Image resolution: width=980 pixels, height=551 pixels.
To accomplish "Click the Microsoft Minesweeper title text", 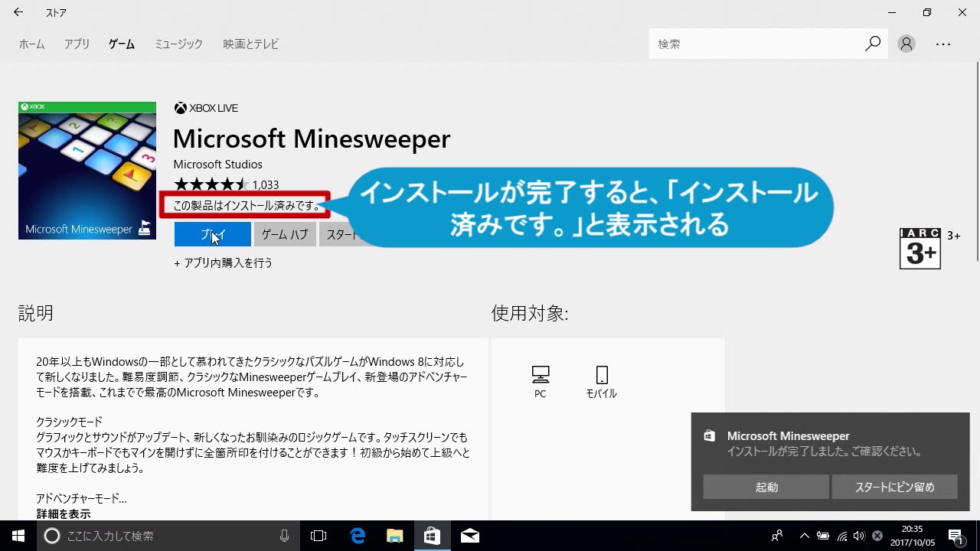I will tap(312, 139).
